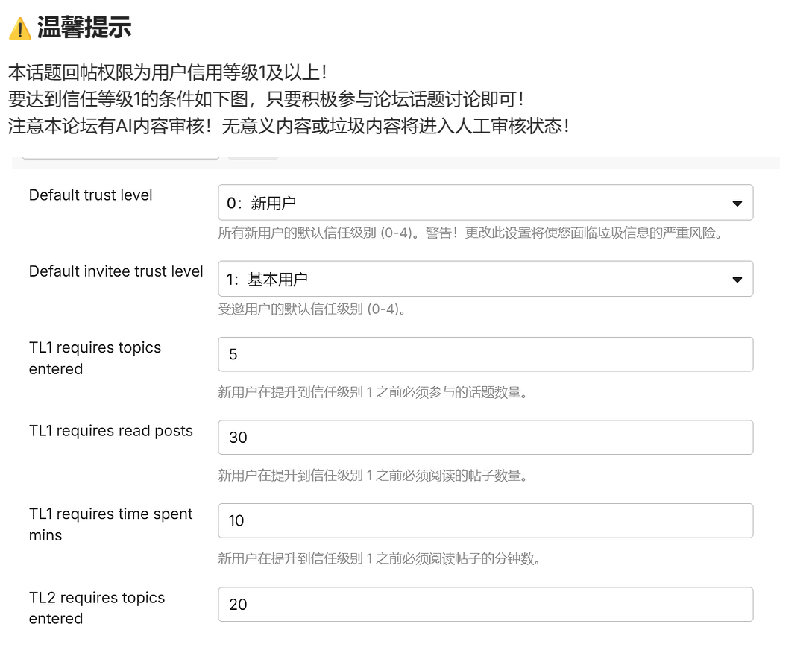Click the TL2 requires topics entered field

tap(485, 605)
